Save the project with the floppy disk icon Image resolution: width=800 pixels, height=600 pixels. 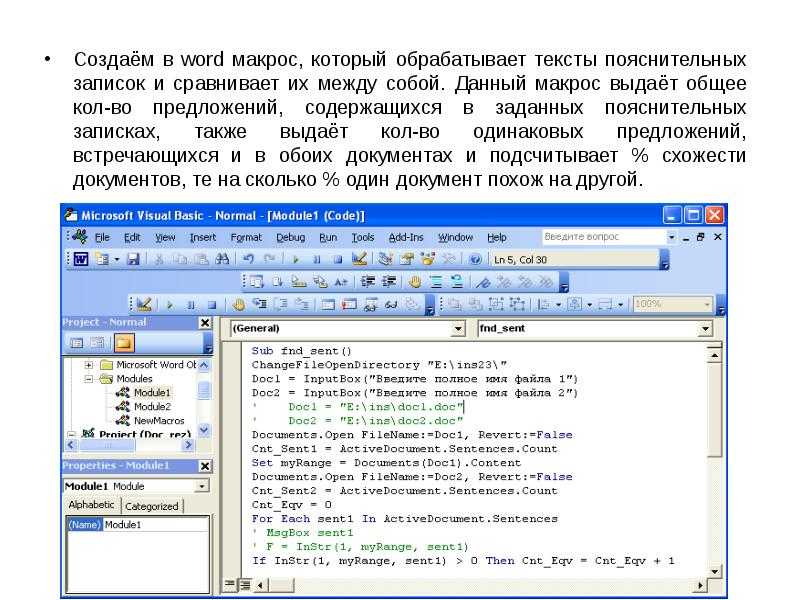pos(133,259)
